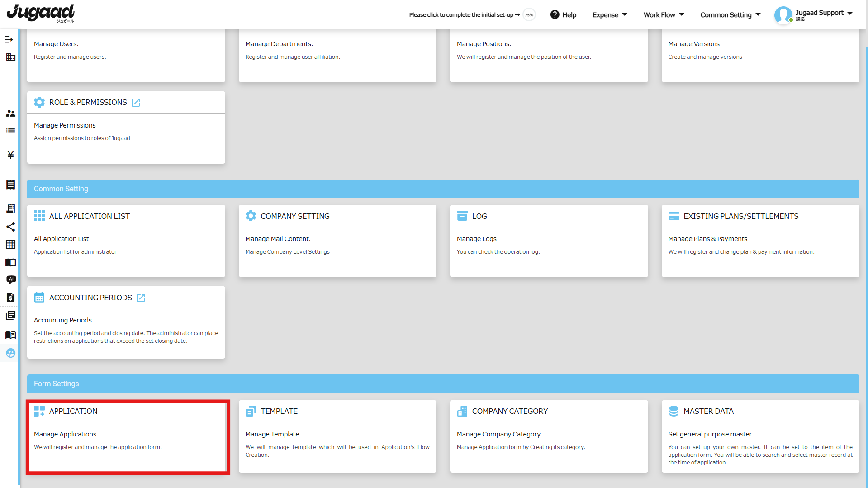The image size is (868, 488).
Task: Click 'Manage Company Category' text
Action: [x=498, y=434]
